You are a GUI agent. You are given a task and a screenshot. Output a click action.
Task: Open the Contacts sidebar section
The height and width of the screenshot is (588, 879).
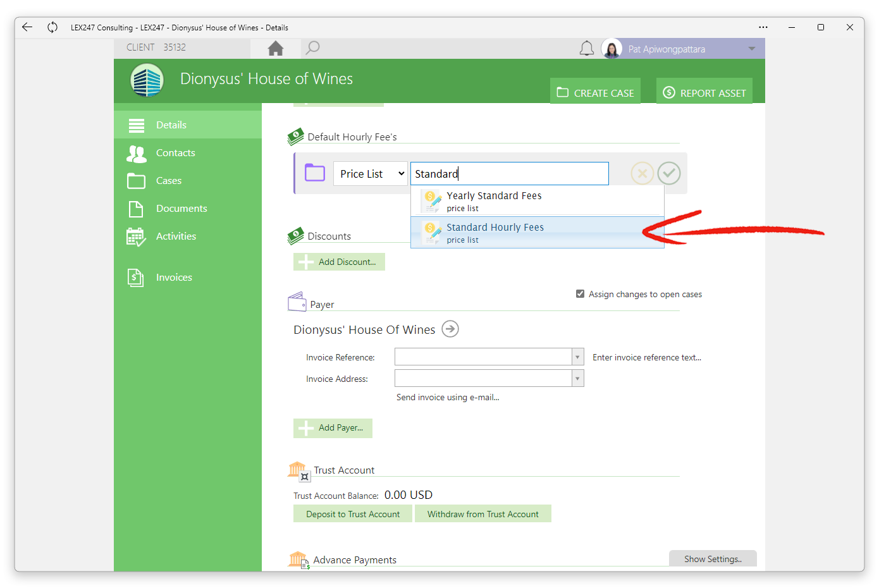tap(188, 152)
